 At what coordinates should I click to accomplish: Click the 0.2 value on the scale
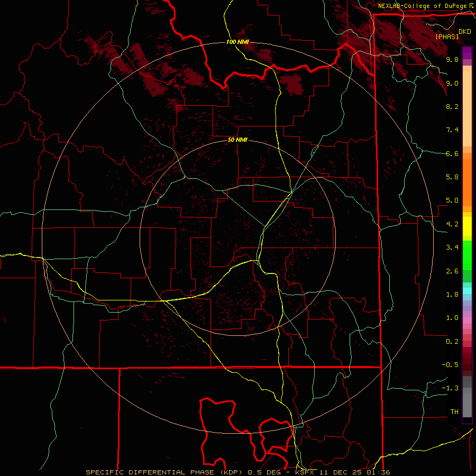(452, 342)
